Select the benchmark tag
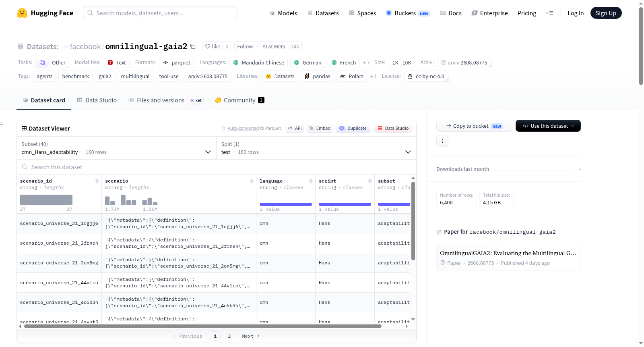This screenshot has width=644, height=347. (x=76, y=76)
